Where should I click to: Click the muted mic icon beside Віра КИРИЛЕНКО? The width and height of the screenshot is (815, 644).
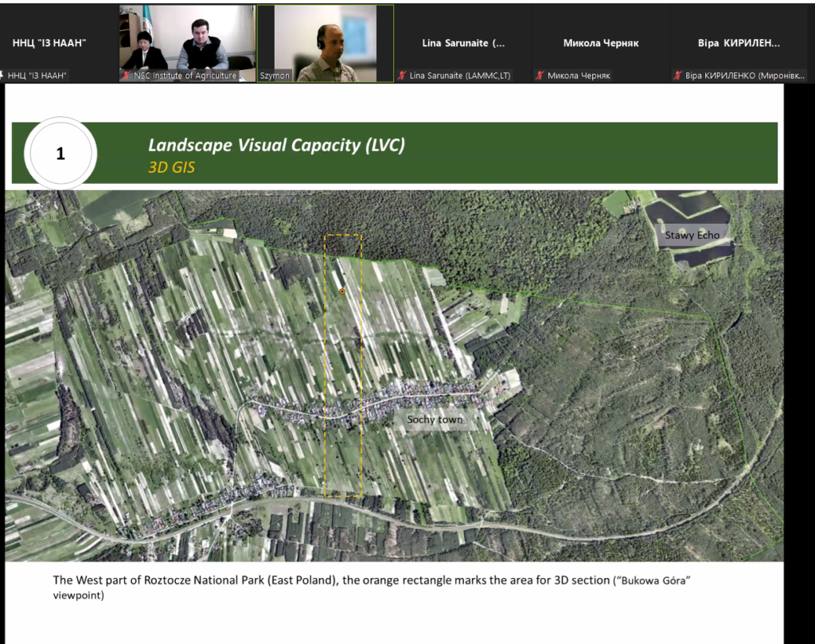678,76
